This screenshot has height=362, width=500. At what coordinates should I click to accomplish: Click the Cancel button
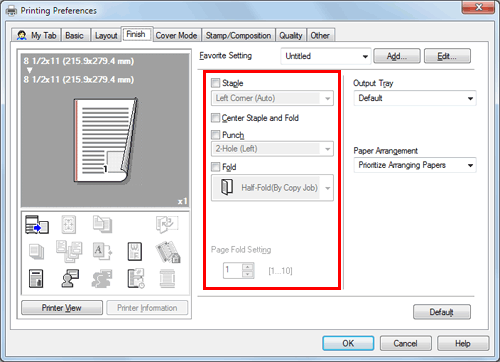point(405,343)
